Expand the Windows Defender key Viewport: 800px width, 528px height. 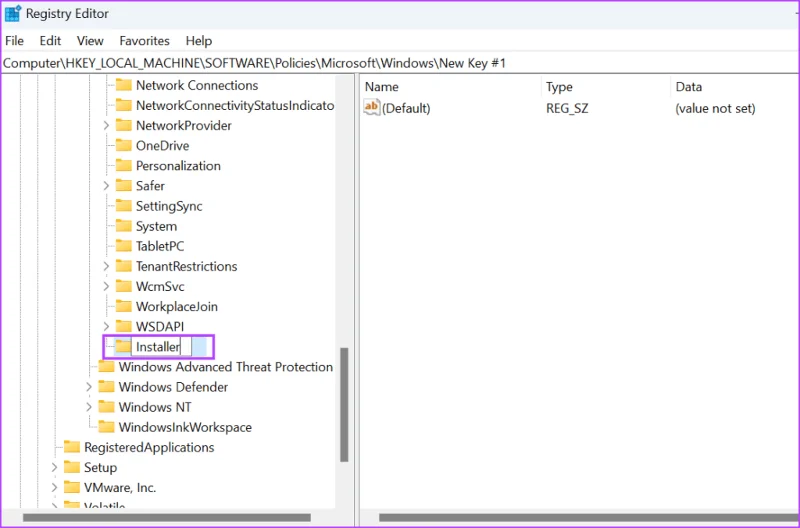coord(89,387)
